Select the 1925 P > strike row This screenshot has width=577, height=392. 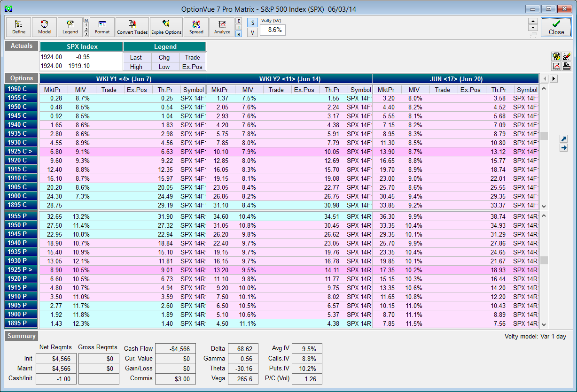(x=22, y=269)
